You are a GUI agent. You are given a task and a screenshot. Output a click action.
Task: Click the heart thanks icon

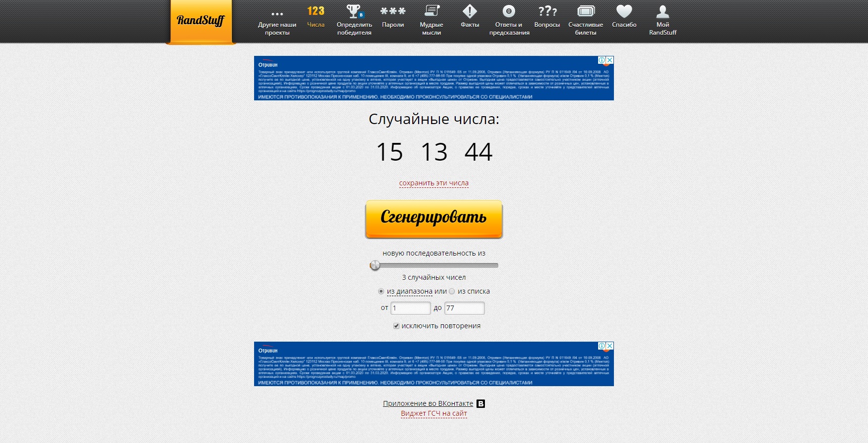click(624, 11)
